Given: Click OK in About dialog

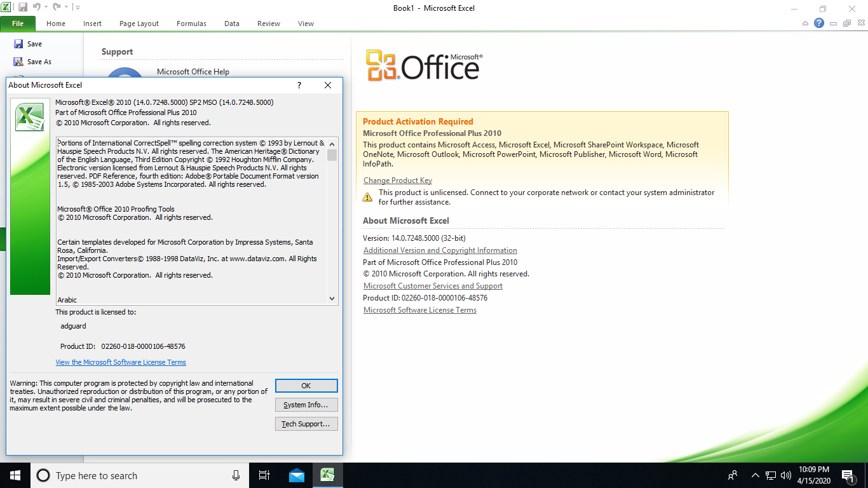Looking at the screenshot, I should [306, 386].
